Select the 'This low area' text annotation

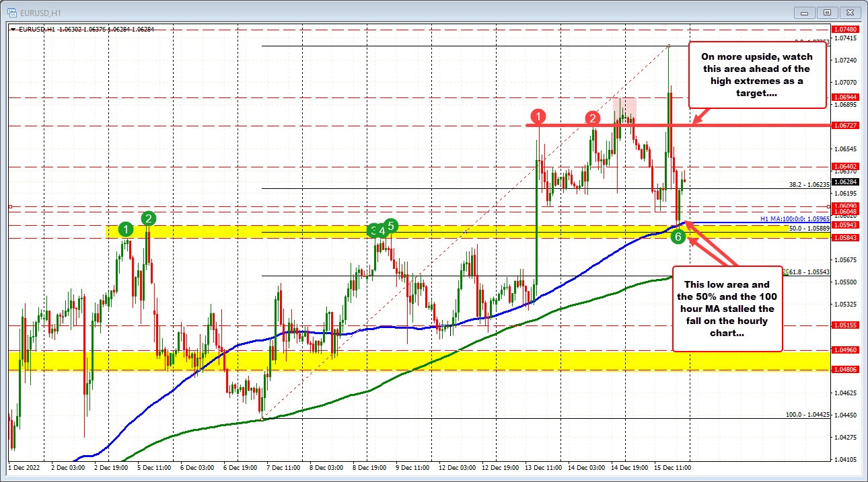pos(727,308)
